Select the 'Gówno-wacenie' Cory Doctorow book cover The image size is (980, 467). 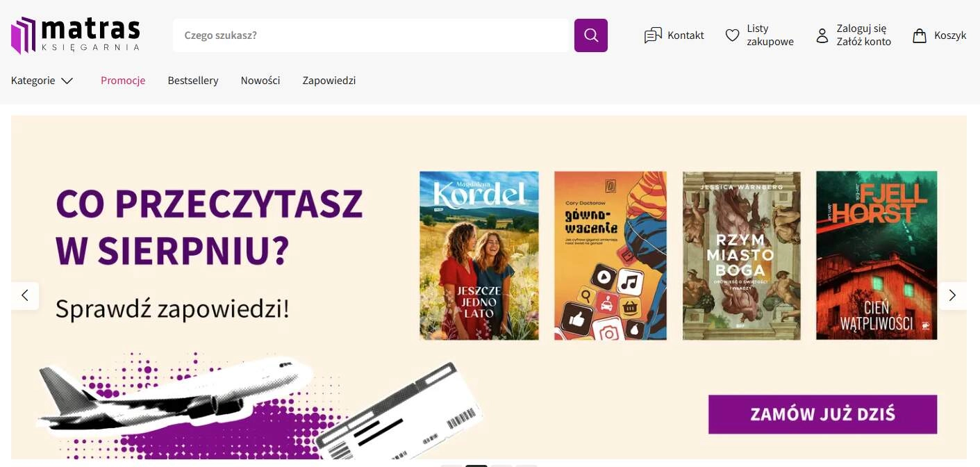click(x=611, y=256)
